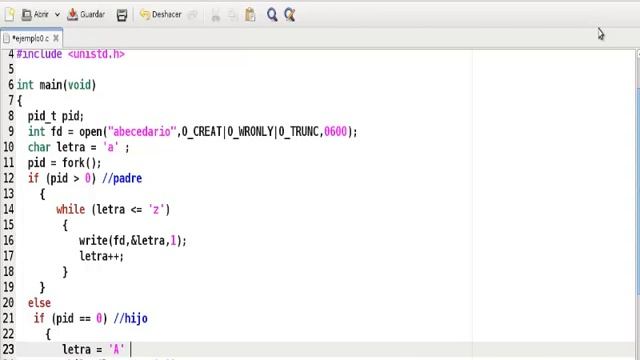Screen dimensions: 640x360
Task: Click on text "abecedario" in line 9
Action: [142, 132]
